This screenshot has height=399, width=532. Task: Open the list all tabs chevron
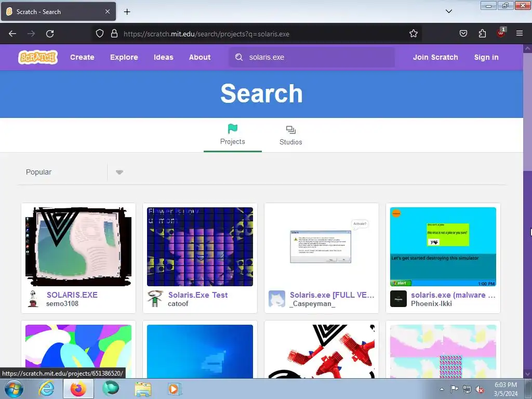pos(448,11)
